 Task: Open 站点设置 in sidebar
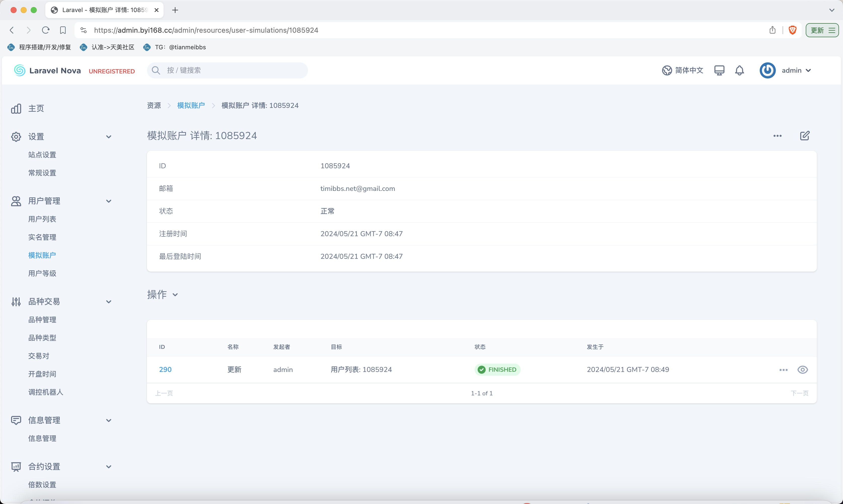pyautogui.click(x=42, y=155)
